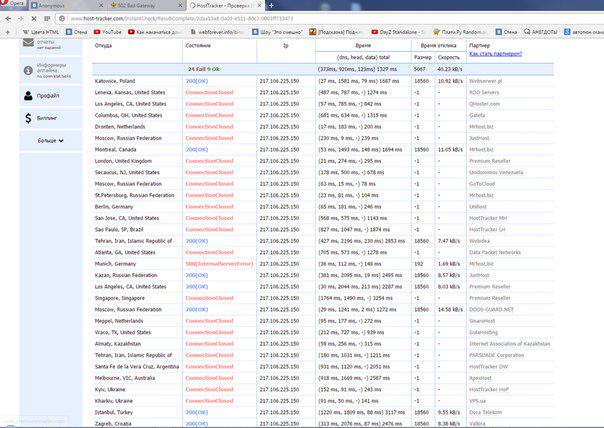Click the globe site-info icon in address bar
The width and height of the screenshot is (604, 428).
pos(62,18)
